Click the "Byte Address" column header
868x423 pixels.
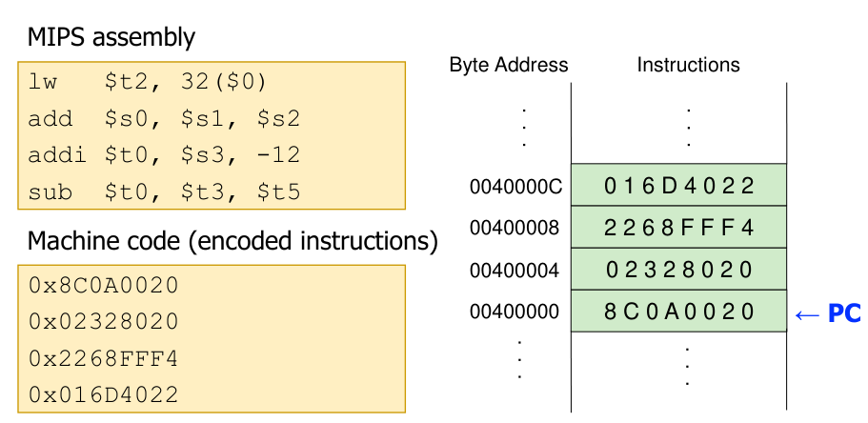(x=508, y=66)
